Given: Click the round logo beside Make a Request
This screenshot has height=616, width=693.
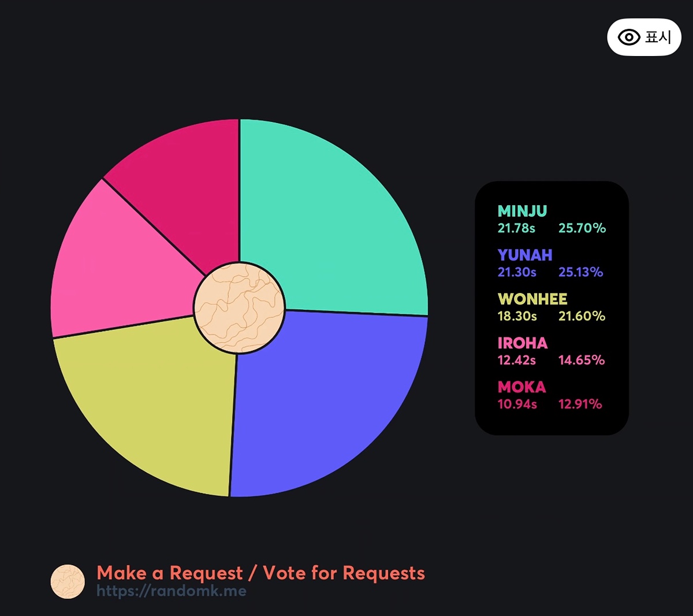Looking at the screenshot, I should [68, 581].
